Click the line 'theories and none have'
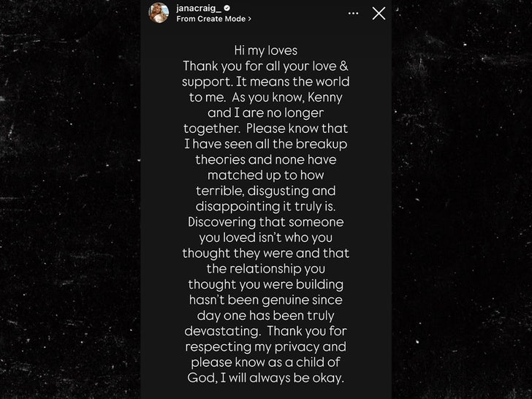This screenshot has height=399, width=532. coord(265,159)
